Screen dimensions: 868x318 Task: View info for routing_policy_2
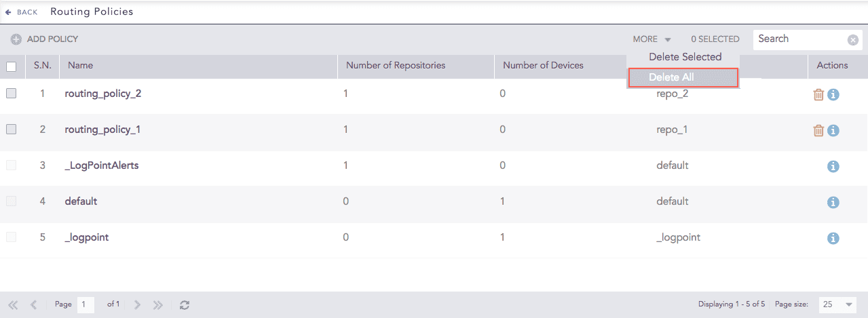click(x=833, y=94)
